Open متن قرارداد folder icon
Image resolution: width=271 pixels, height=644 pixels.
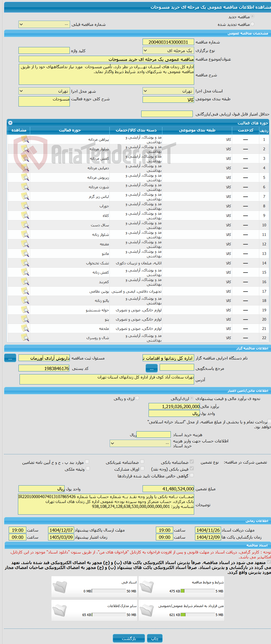coord(147,611)
